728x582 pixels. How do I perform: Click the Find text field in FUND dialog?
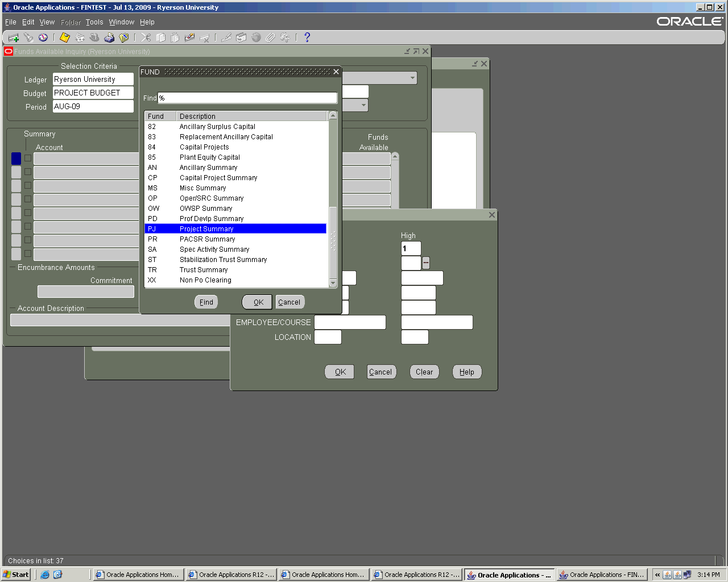click(x=247, y=98)
